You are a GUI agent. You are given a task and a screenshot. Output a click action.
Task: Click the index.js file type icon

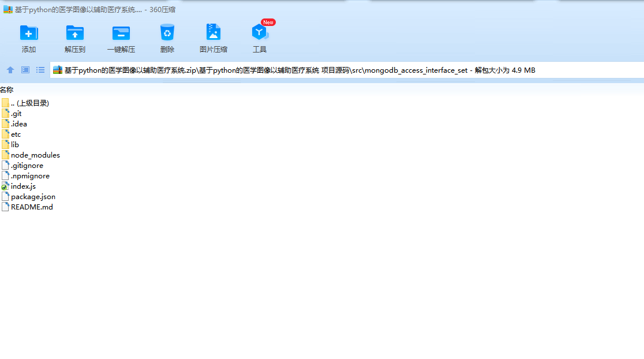pyautogui.click(x=5, y=186)
